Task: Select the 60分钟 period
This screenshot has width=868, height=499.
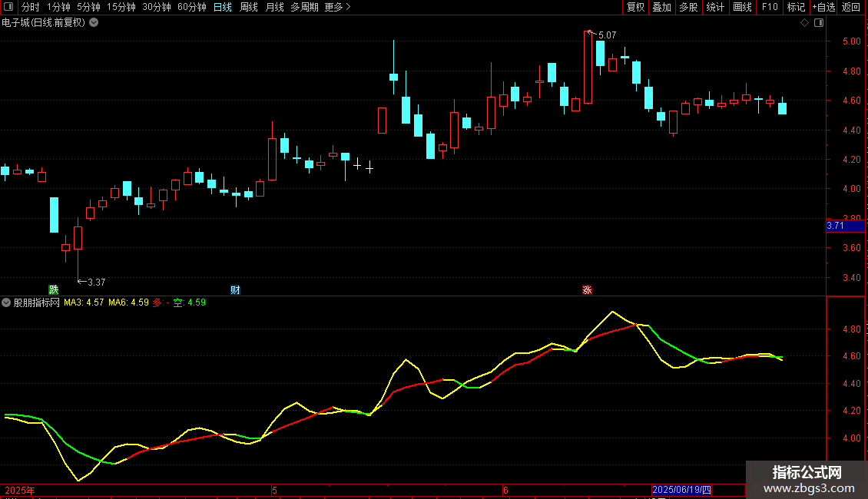Action: tap(192, 7)
